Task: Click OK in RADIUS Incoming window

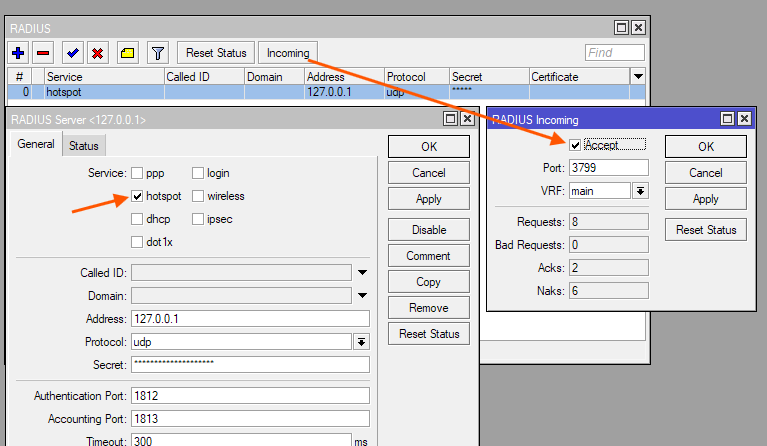Action: tap(706, 147)
